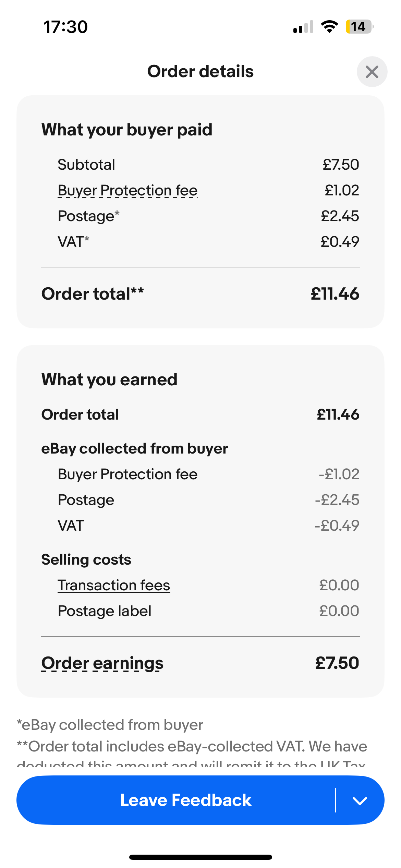Tap the home indicator bar
The height and width of the screenshot is (868, 401).
[200, 857]
